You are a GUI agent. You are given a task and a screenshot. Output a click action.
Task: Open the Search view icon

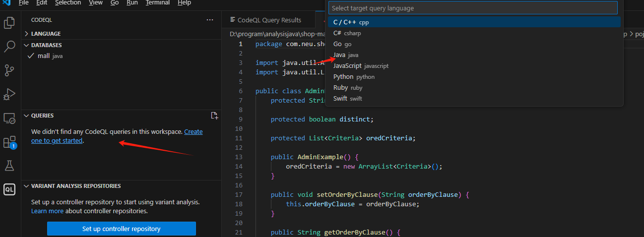point(9,47)
